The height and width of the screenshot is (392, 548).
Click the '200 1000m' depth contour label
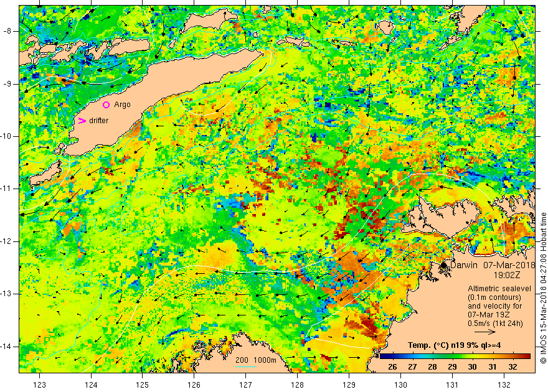(256, 360)
